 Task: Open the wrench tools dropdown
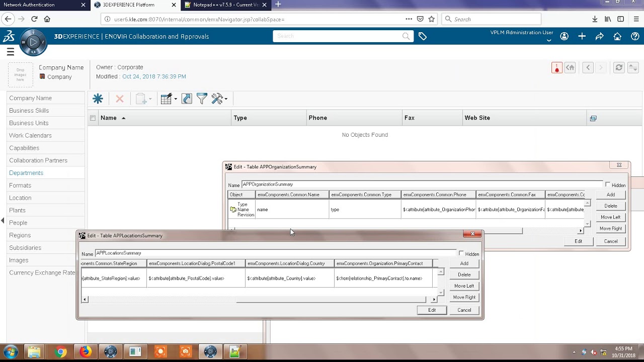(219, 99)
